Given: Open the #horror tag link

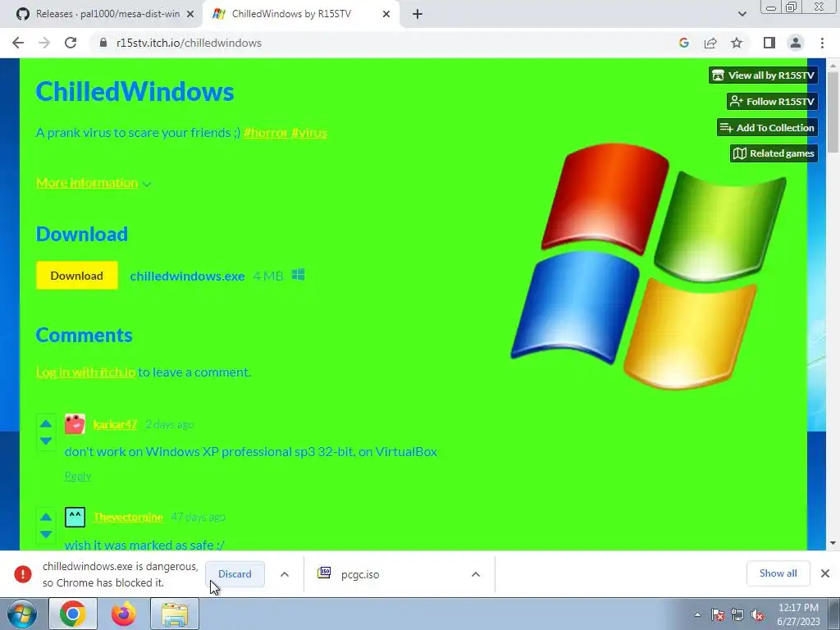Looking at the screenshot, I should 266,132.
